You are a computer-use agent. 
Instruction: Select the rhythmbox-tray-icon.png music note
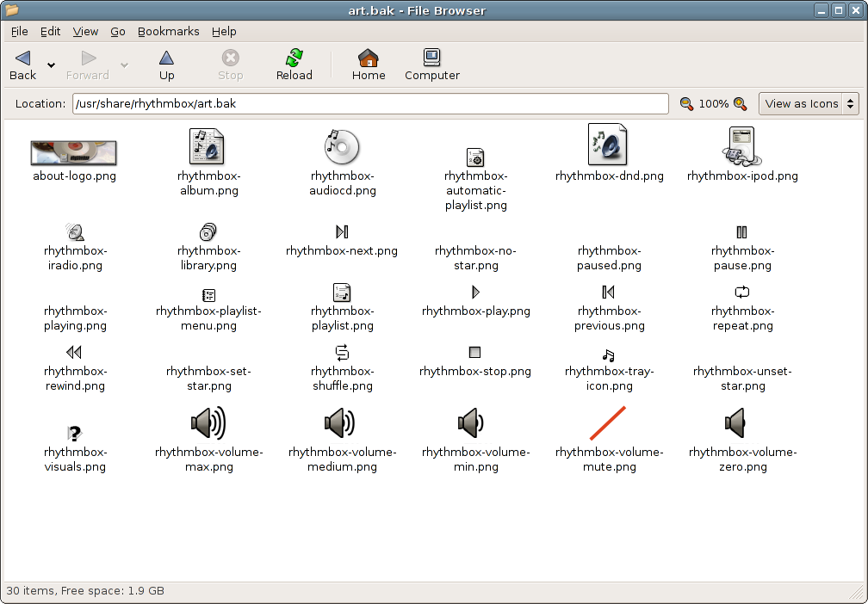pos(608,355)
